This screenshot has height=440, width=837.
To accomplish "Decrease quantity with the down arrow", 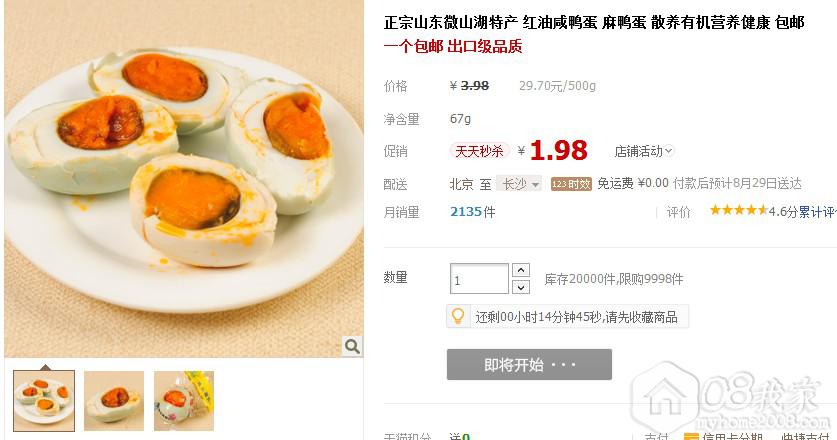I will (x=521, y=287).
